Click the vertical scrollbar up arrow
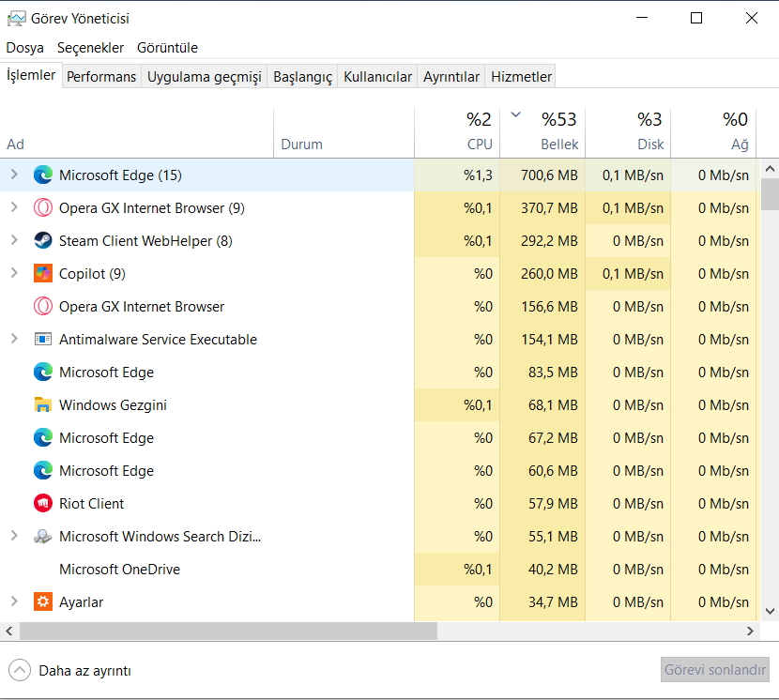 click(x=770, y=169)
